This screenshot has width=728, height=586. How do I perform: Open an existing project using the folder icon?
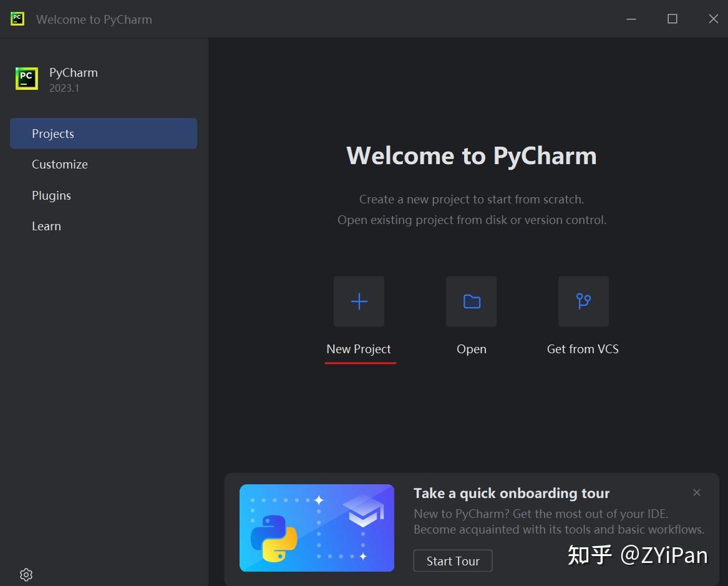(x=471, y=301)
